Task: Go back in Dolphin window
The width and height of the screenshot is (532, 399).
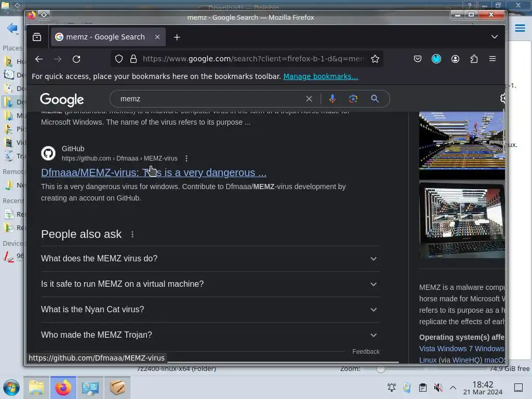Action: (x=12, y=28)
